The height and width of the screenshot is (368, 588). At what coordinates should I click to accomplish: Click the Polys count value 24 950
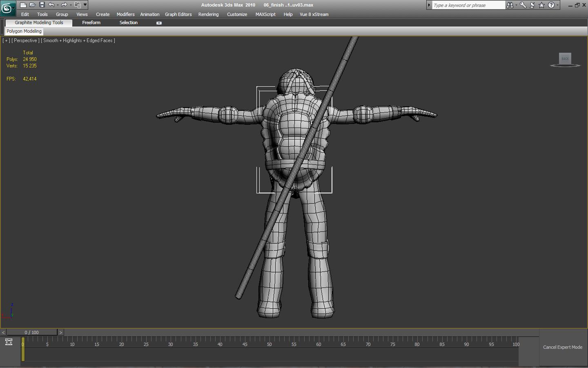30,59
